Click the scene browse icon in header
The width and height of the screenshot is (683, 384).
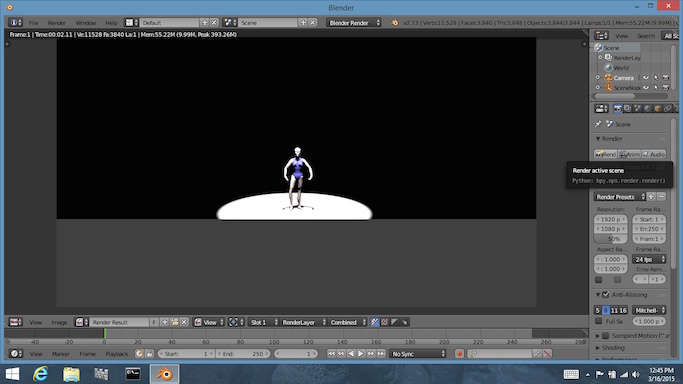[230, 22]
